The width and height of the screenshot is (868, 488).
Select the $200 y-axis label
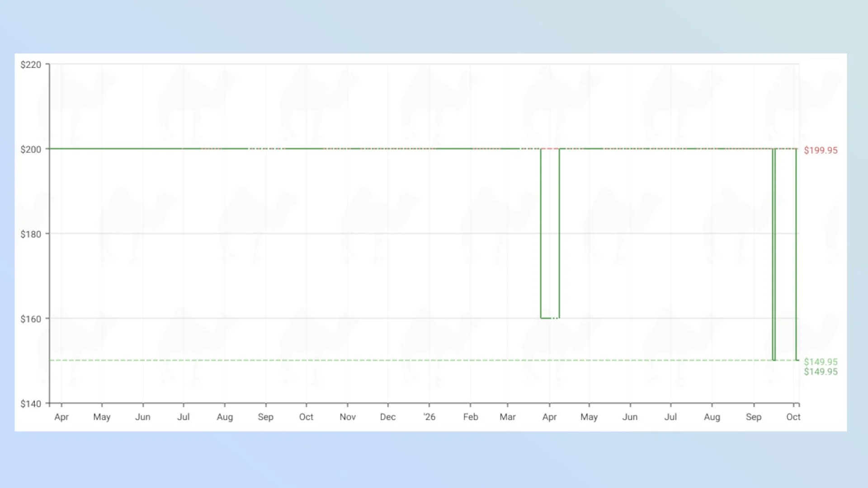(x=31, y=150)
